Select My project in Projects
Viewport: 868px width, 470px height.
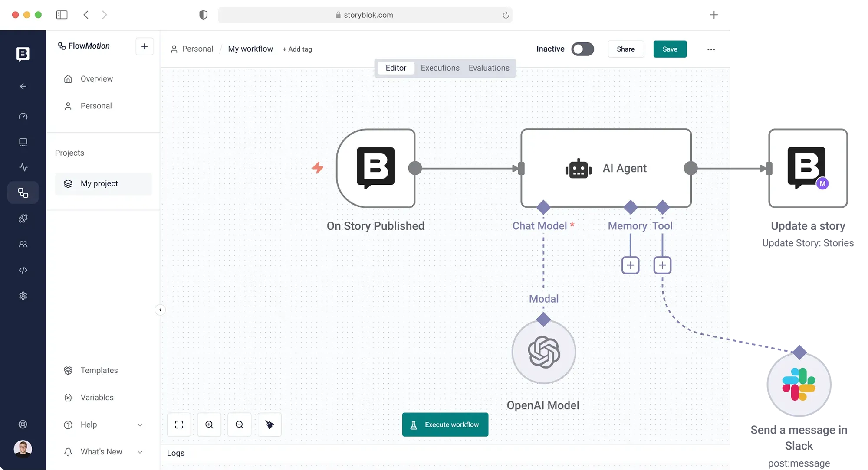coord(103,184)
